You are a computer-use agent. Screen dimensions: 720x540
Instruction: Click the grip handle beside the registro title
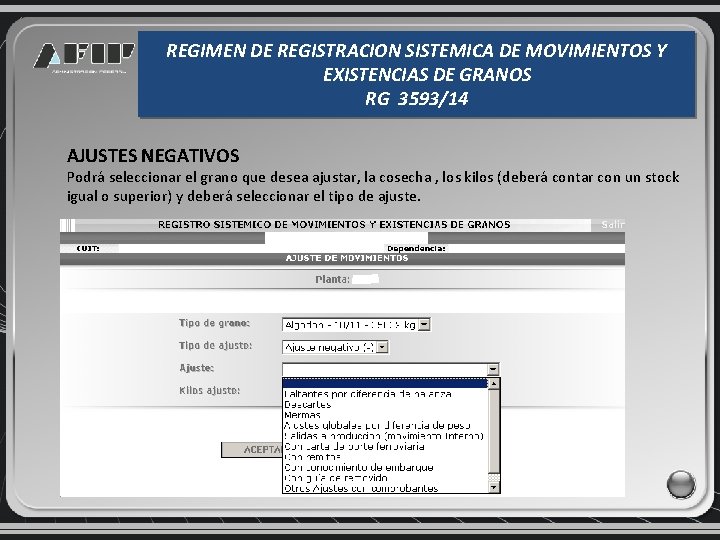pyautogui.click(x=68, y=225)
